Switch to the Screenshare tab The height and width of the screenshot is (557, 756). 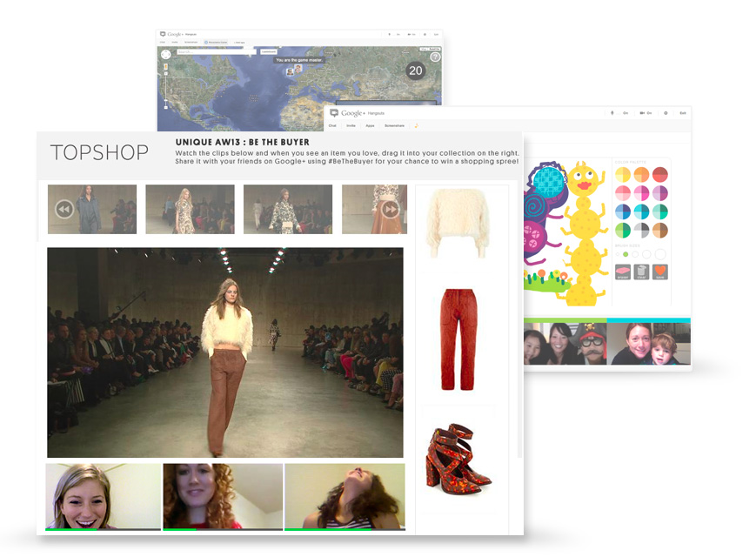click(395, 125)
